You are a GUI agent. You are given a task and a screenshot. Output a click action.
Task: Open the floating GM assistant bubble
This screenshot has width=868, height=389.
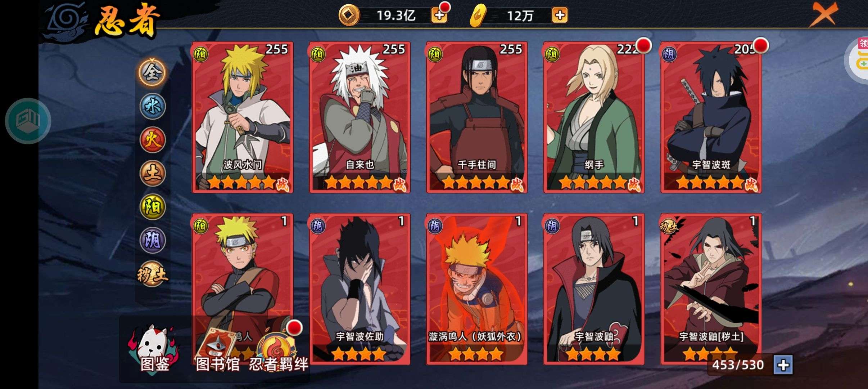[28, 121]
